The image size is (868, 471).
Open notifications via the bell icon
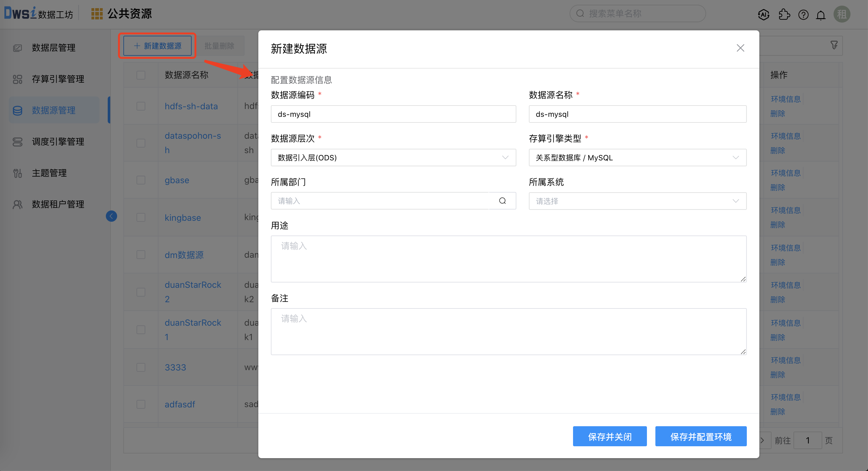tap(820, 14)
